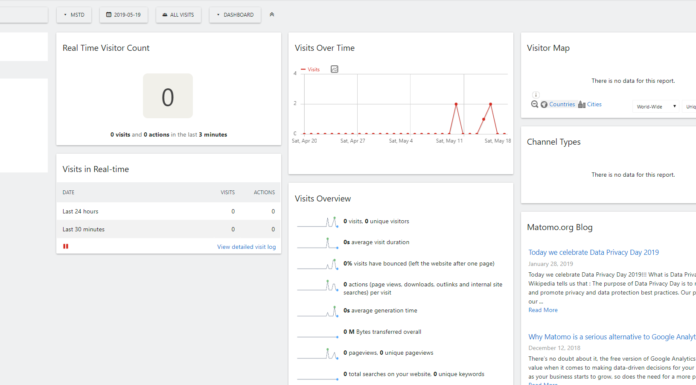696x385 pixels.
Task: Open the Dashboard dropdown menu
Action: click(235, 15)
